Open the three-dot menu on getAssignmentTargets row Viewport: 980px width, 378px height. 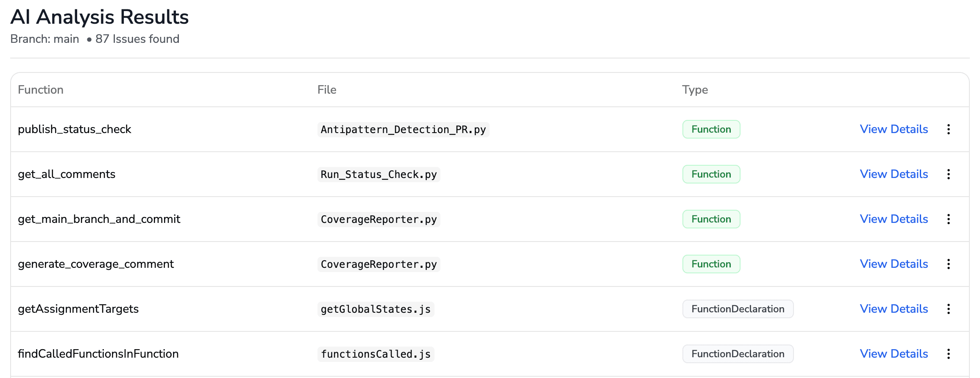point(948,309)
